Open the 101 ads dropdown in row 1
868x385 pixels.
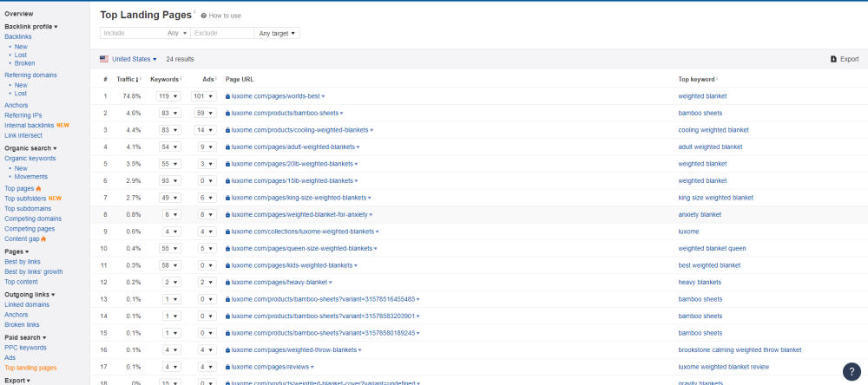202,96
